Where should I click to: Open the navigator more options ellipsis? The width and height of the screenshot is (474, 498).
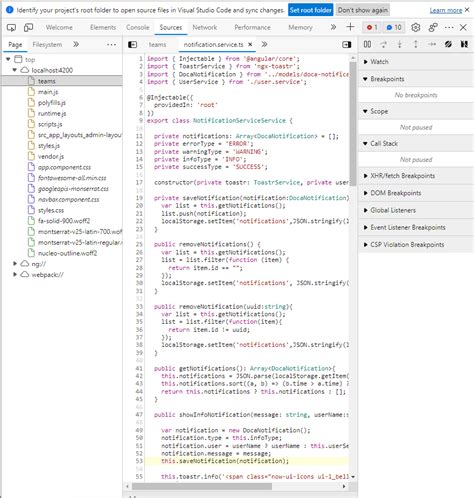[x=111, y=44]
